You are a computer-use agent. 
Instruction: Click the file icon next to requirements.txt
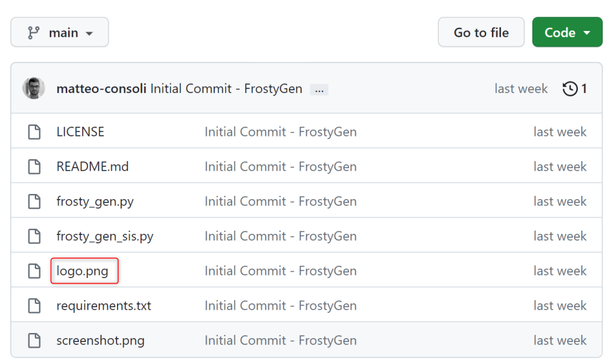[x=34, y=305]
